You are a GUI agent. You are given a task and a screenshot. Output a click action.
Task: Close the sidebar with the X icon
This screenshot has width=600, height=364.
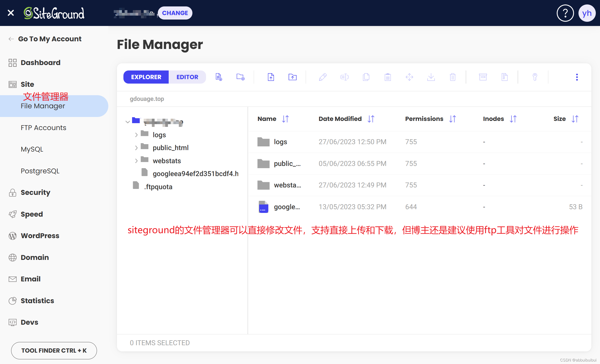11,13
